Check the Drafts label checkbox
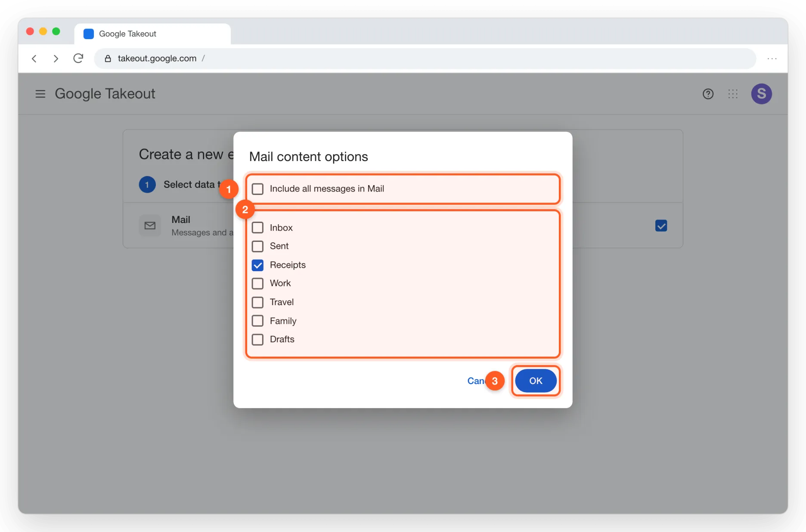The height and width of the screenshot is (532, 806). (257, 340)
